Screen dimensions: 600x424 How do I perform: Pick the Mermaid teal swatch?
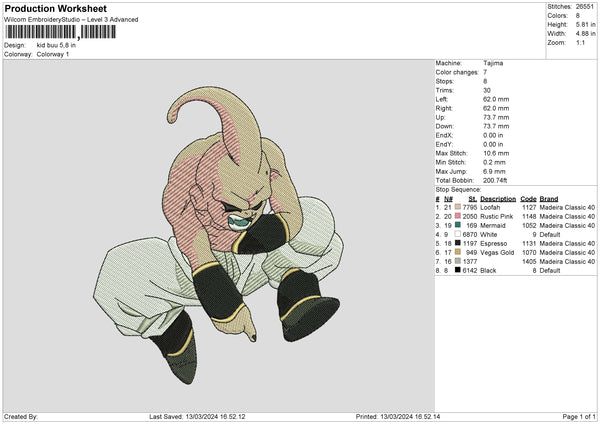[x=457, y=225]
